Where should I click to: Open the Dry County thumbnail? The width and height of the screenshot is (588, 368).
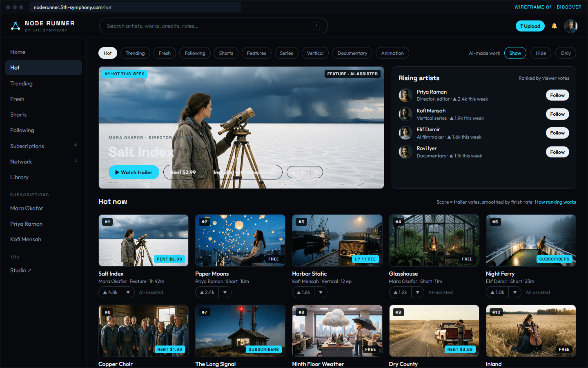[x=434, y=331]
